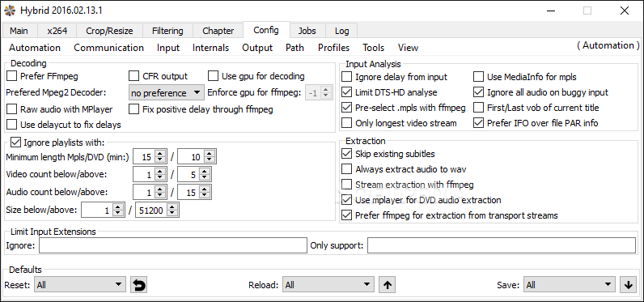Uncheck Ignore playlists with checkbox
The height and width of the screenshot is (302, 644).
point(15,142)
